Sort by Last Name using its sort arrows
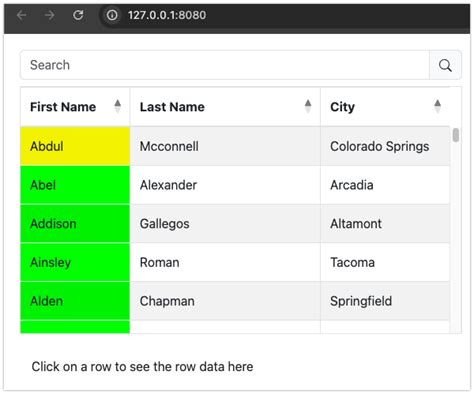474x394 pixels. [x=308, y=107]
